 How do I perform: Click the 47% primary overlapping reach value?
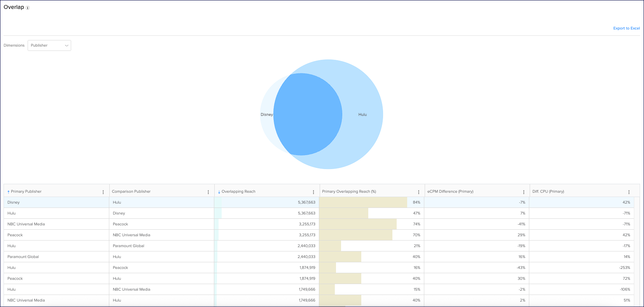click(416, 213)
